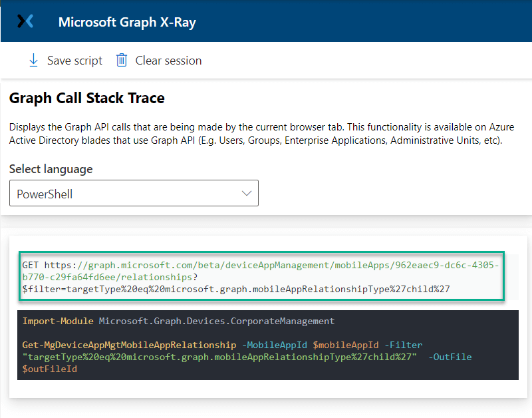Click the Import-Module code line
Image resolution: width=532 pixels, height=418 pixels.
click(x=178, y=321)
